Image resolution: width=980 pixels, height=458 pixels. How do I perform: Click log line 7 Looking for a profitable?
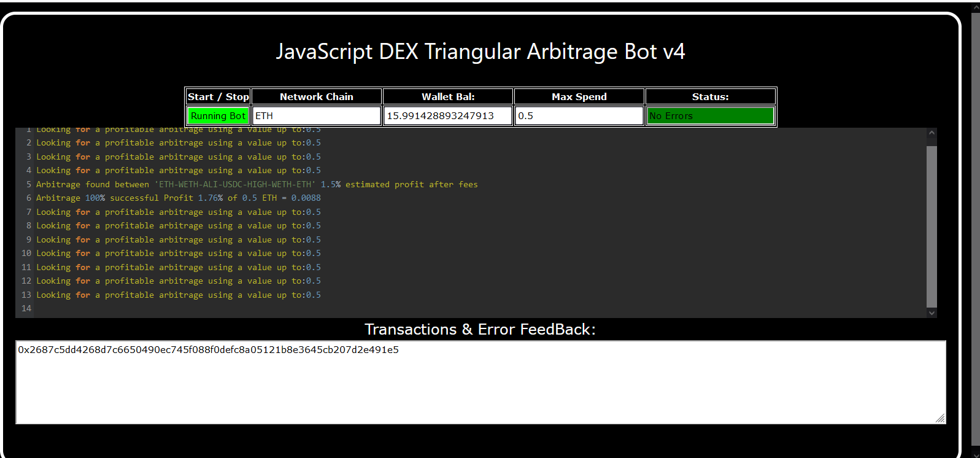(x=179, y=212)
